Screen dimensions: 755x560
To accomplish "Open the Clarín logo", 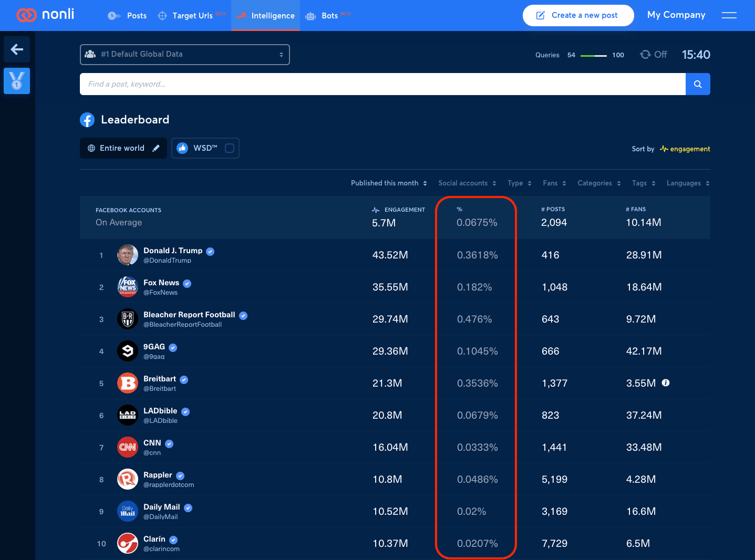I will coord(128,543).
